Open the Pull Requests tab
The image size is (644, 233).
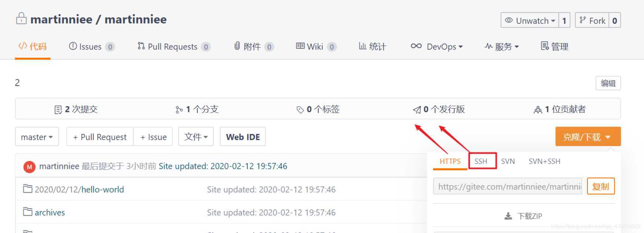(x=174, y=47)
